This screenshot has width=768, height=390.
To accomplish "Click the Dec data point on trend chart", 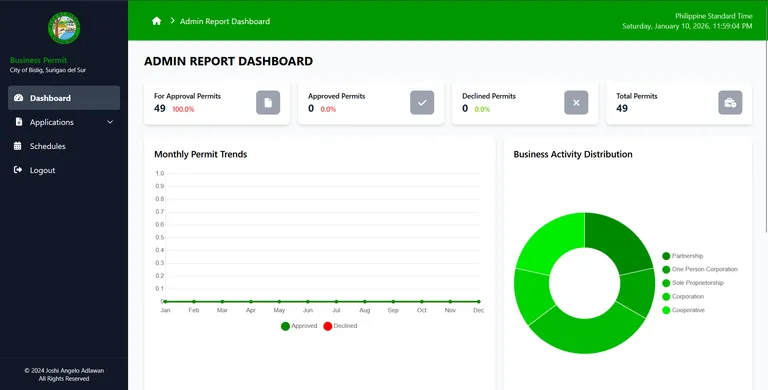I will tap(479, 301).
